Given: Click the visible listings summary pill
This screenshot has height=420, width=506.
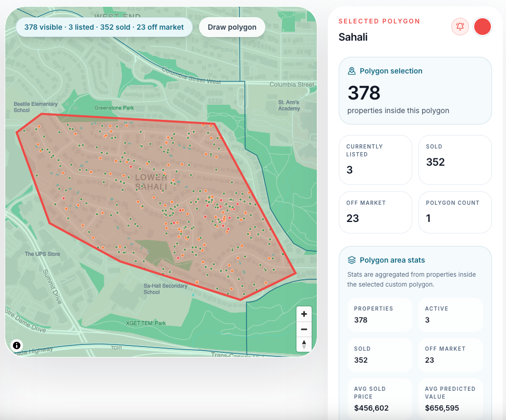Looking at the screenshot, I should 104,27.
